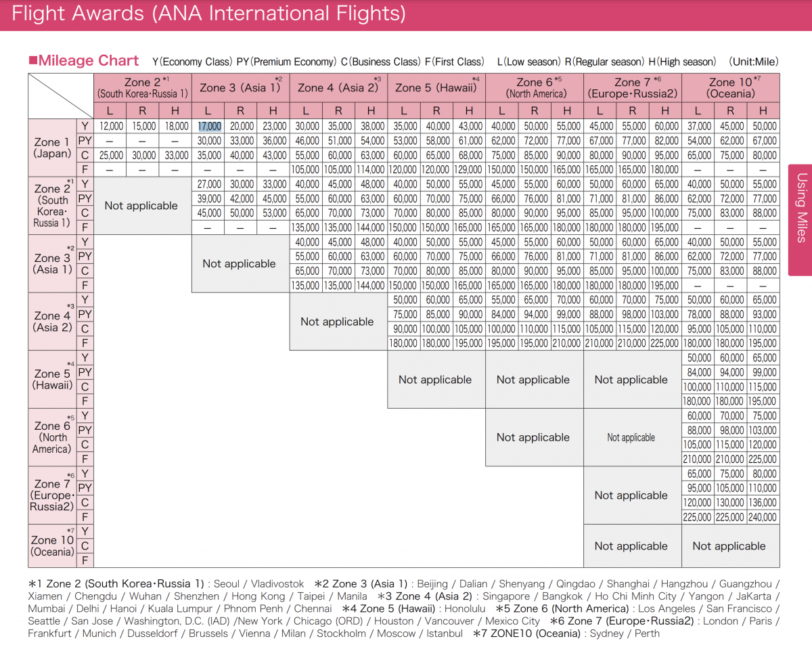Click the F class label in Zone 10 row
Image resolution: width=812 pixels, height=645 pixels.
[85, 560]
